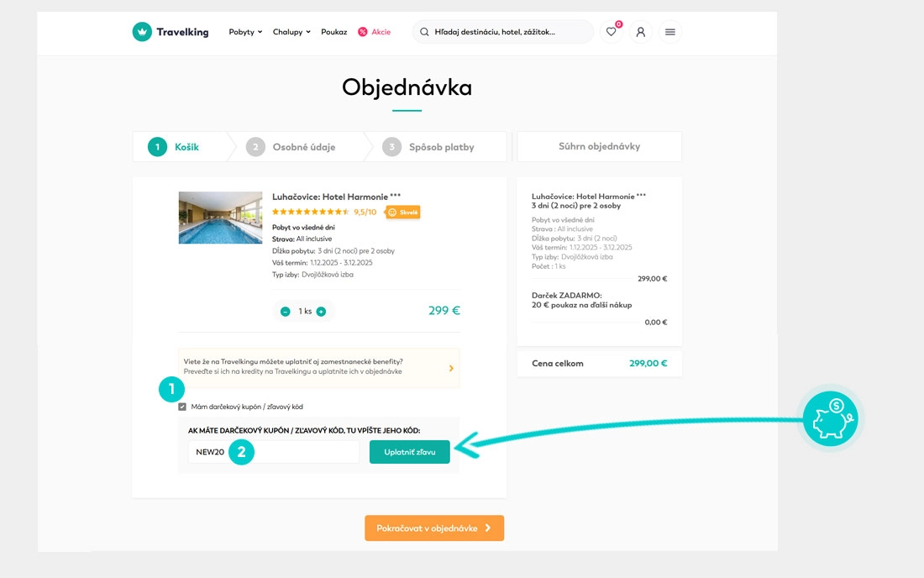Screen dimensions: 924x578
Task: Expand the Chalupy dropdown menu
Action: coord(291,32)
